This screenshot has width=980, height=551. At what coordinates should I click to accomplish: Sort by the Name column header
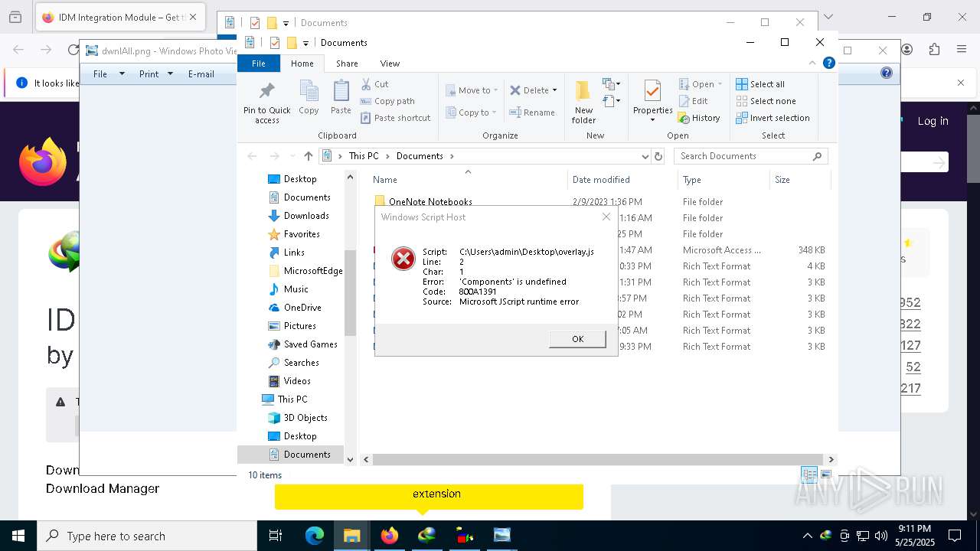point(468,180)
